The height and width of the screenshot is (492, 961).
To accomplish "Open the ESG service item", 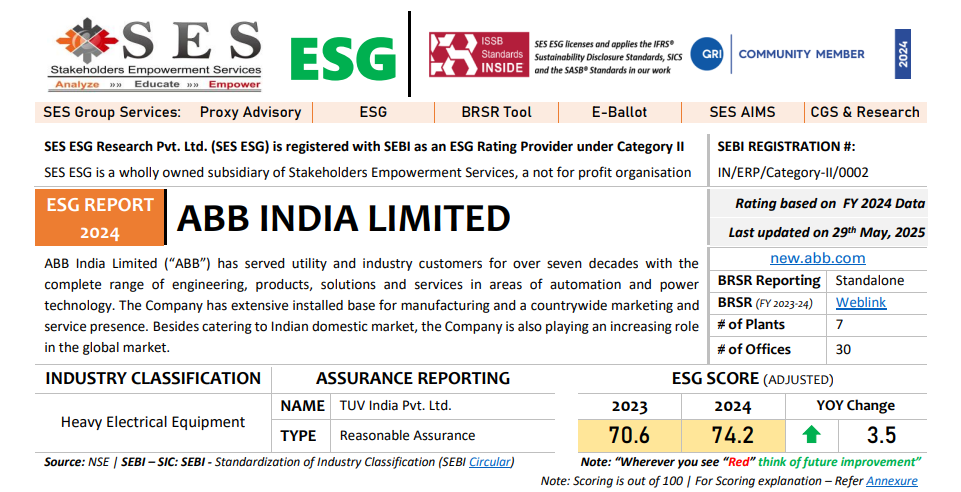I will pos(373,112).
